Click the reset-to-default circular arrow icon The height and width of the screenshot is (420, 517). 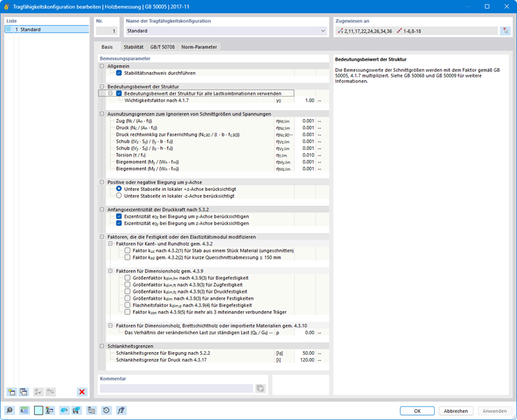pyautogui.click(x=106, y=410)
